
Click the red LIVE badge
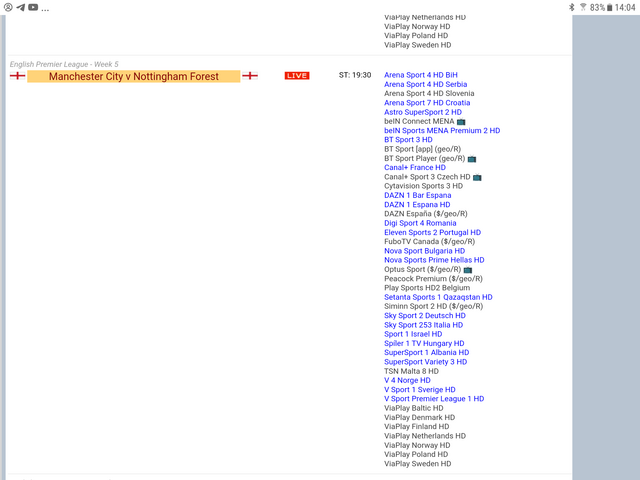(297, 76)
